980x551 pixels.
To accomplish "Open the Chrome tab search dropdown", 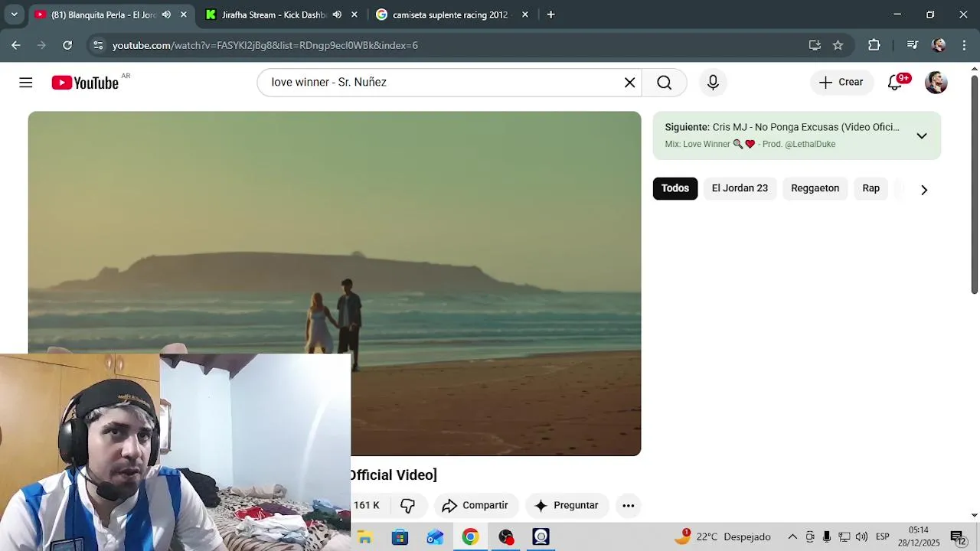I will (x=14, y=15).
